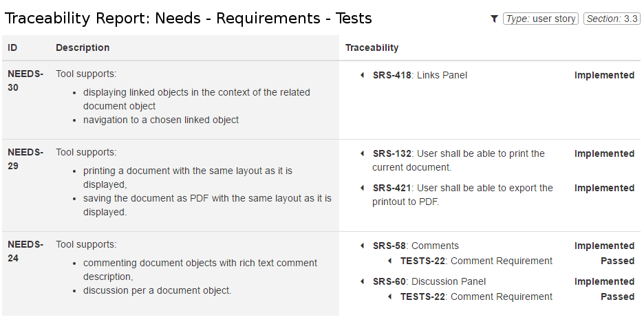Image resolution: width=644 pixels, height=324 pixels.
Task: Select the NEEDS-24 row ID
Action: click(25, 251)
